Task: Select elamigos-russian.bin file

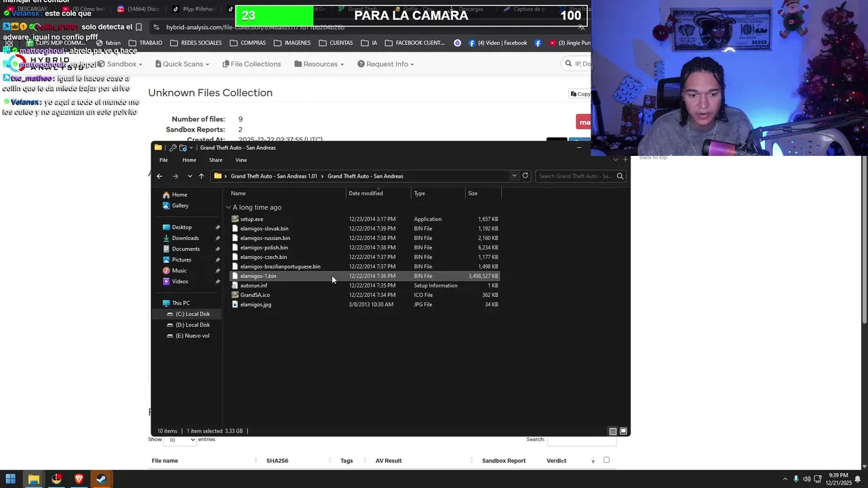Action: point(365,238)
